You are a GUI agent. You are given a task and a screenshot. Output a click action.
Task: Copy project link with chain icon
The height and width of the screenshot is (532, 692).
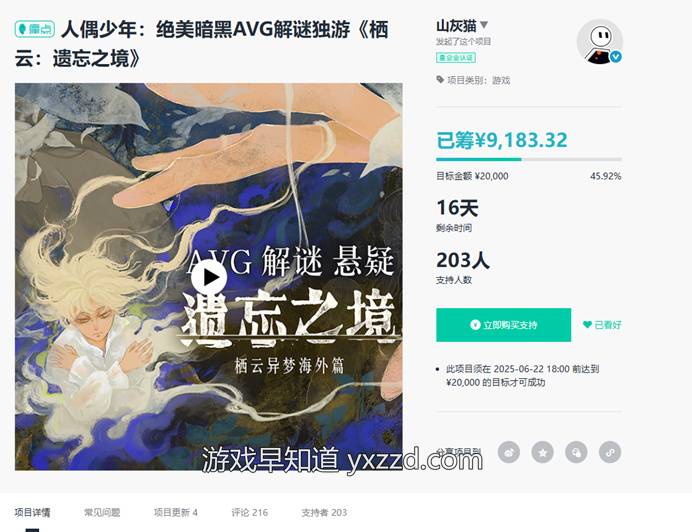[610, 452]
